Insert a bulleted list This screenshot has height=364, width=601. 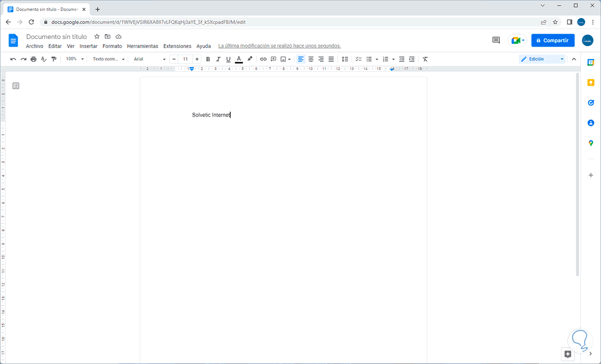370,59
